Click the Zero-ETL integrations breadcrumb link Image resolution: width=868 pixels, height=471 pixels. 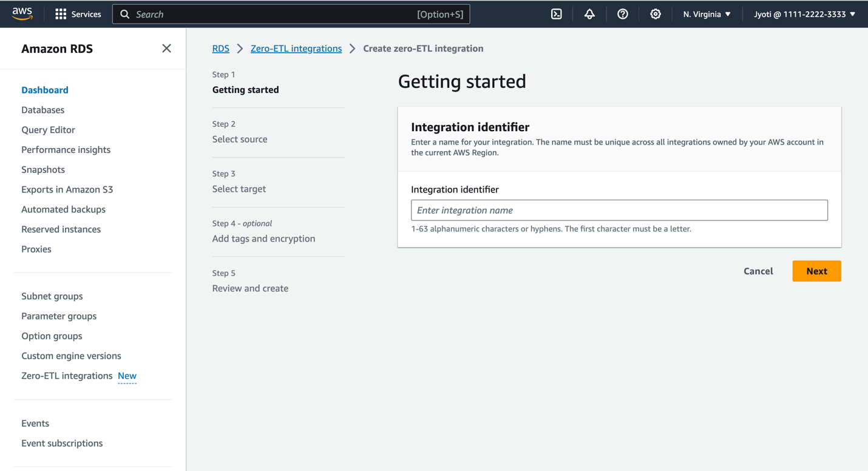296,49
